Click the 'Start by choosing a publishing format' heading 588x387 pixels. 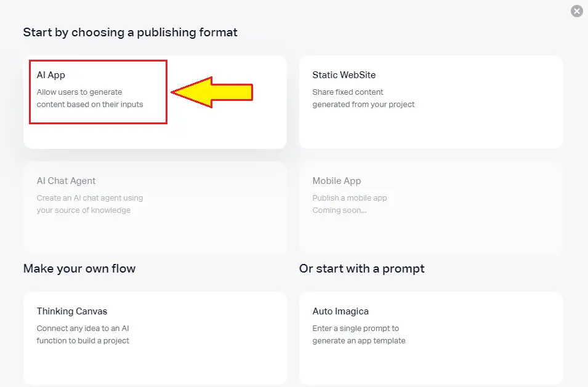click(x=130, y=33)
